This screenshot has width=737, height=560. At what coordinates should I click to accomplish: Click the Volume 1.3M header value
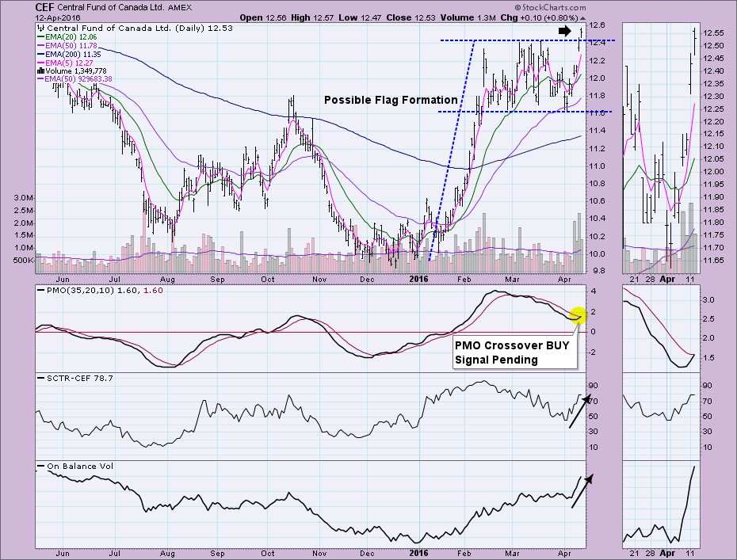pyautogui.click(x=468, y=18)
